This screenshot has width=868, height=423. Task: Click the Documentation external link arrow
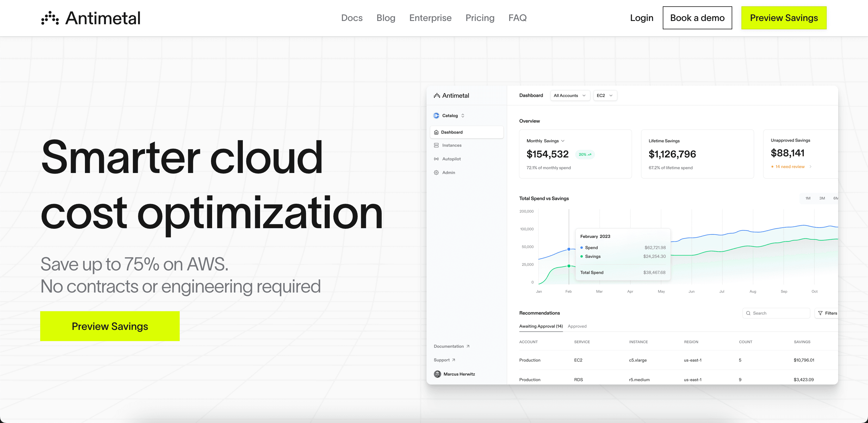coord(468,347)
